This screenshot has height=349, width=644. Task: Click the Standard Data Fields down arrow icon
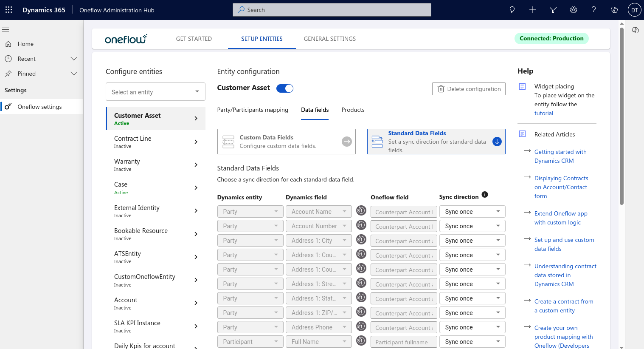pos(497,142)
